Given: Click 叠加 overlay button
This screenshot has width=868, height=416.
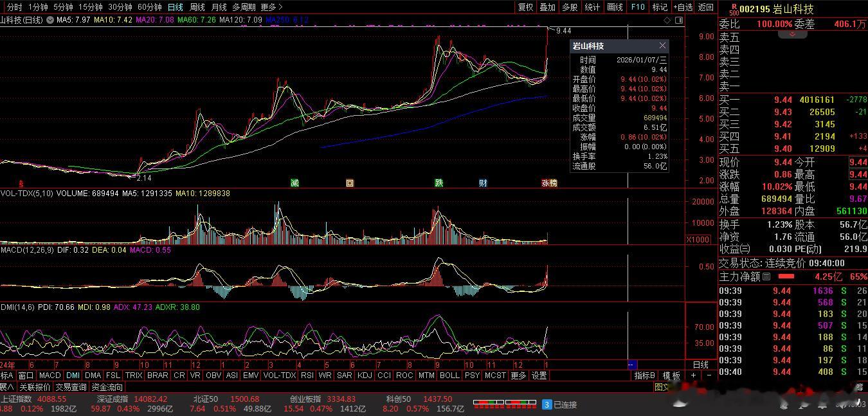Looking at the screenshot, I should point(547,7).
